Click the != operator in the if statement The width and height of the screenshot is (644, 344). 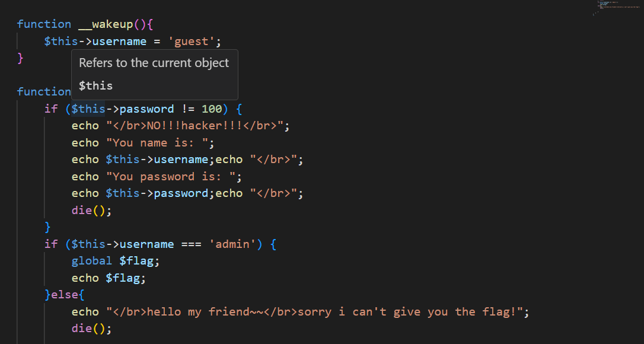tap(188, 109)
